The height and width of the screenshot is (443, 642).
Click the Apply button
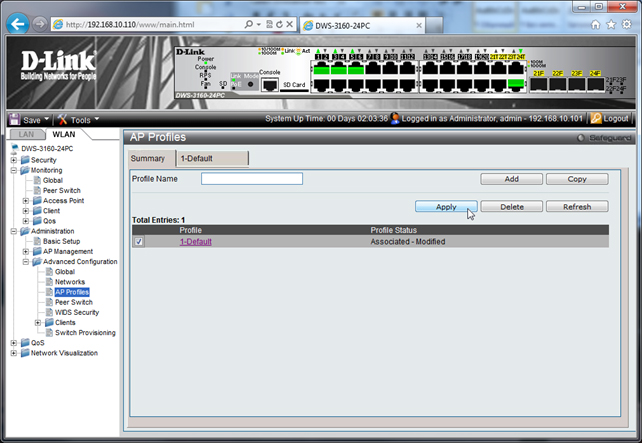tap(446, 207)
